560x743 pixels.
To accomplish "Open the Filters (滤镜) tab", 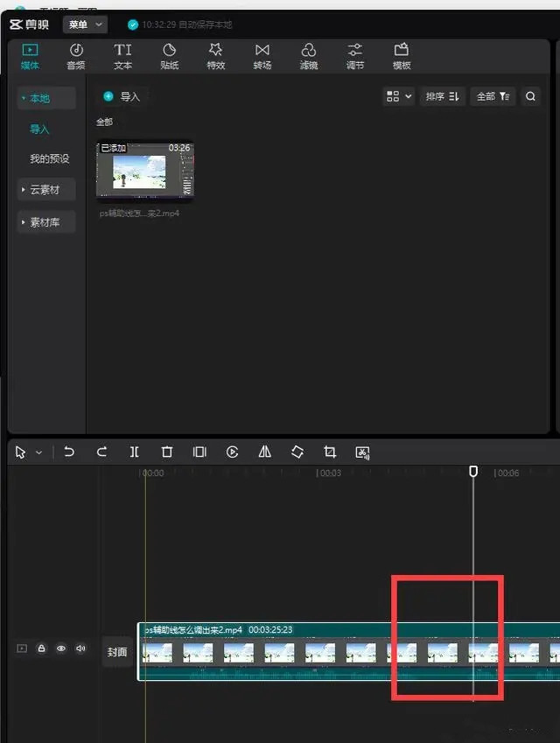I will [308, 56].
